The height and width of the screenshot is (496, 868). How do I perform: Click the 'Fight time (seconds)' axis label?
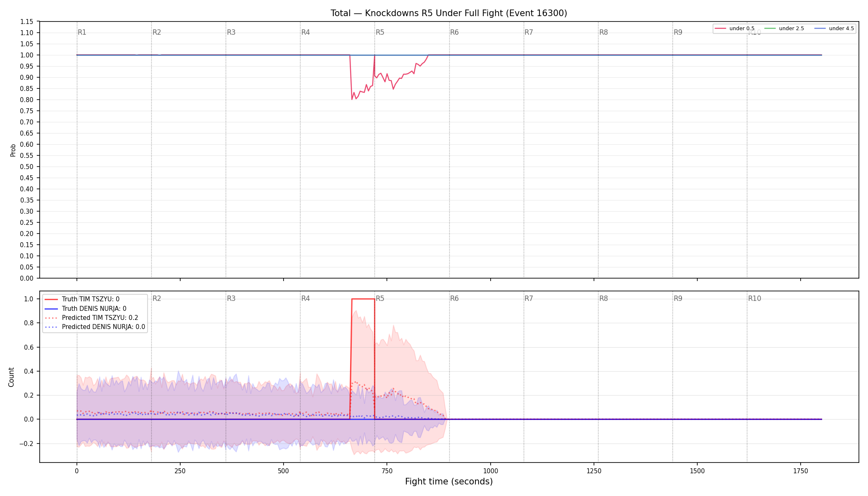[449, 482]
